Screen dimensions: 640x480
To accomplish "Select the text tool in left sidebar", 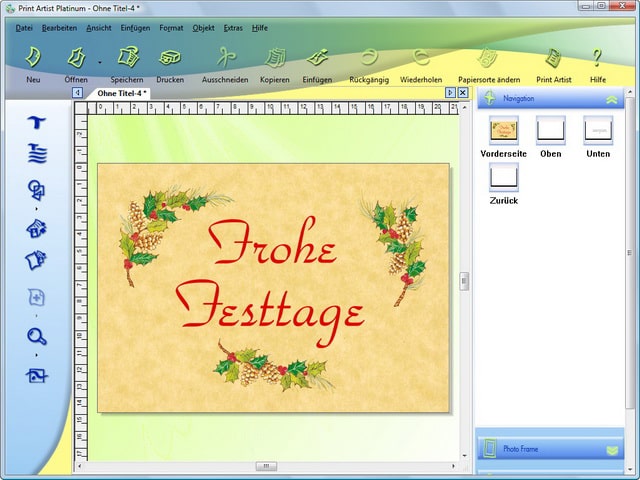I will (x=37, y=122).
